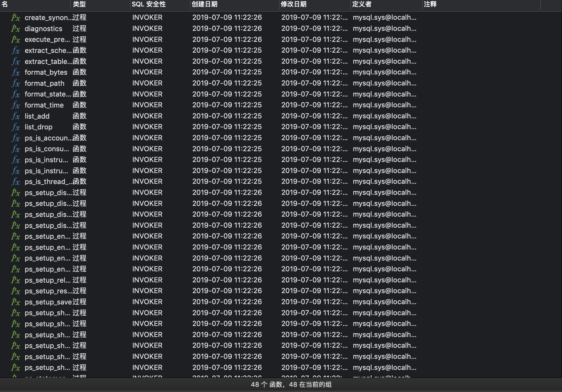562x392 pixels.
Task: Click the format_path function icon
Action: point(15,83)
